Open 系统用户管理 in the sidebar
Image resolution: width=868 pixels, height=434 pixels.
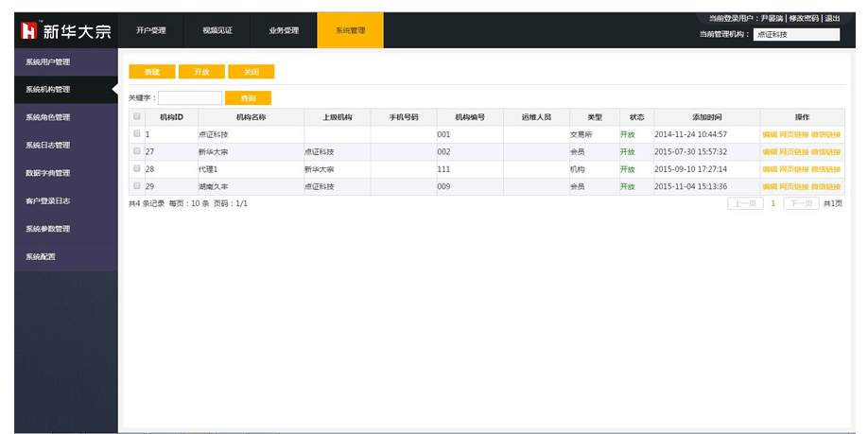[66, 62]
